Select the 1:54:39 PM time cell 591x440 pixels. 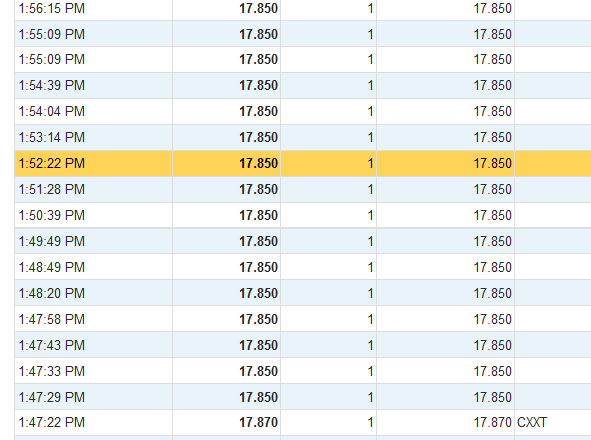click(52, 85)
